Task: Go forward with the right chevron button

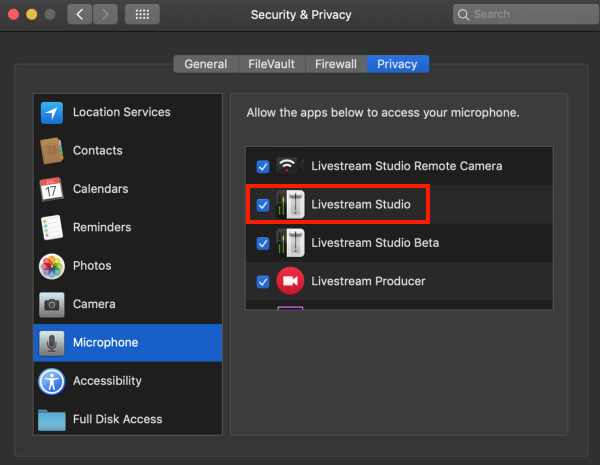Action: [105, 15]
